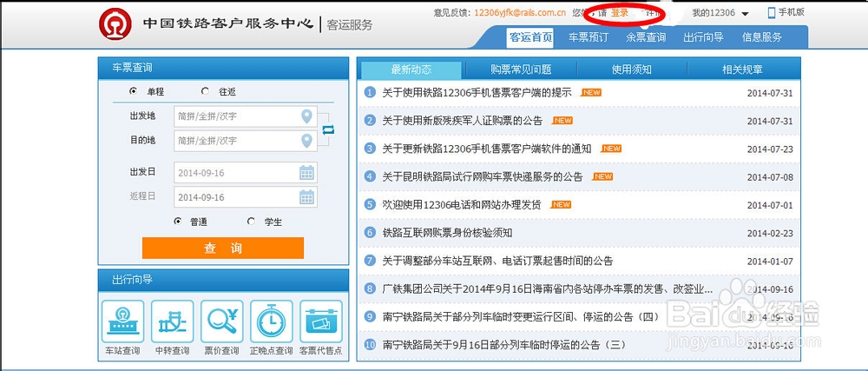Switch to the 最新动态 tab
868x371 pixels.
click(x=411, y=70)
